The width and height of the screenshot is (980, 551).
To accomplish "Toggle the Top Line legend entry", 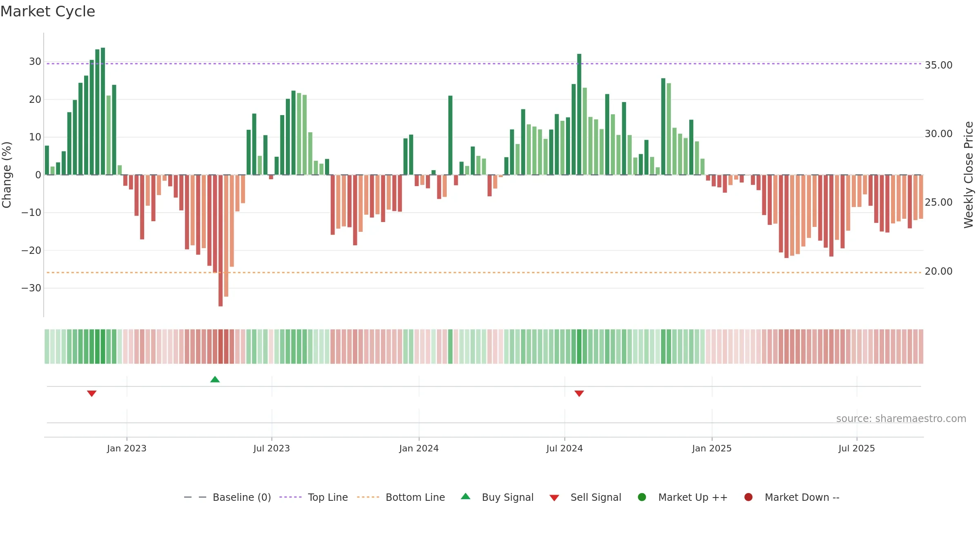I will (314, 497).
